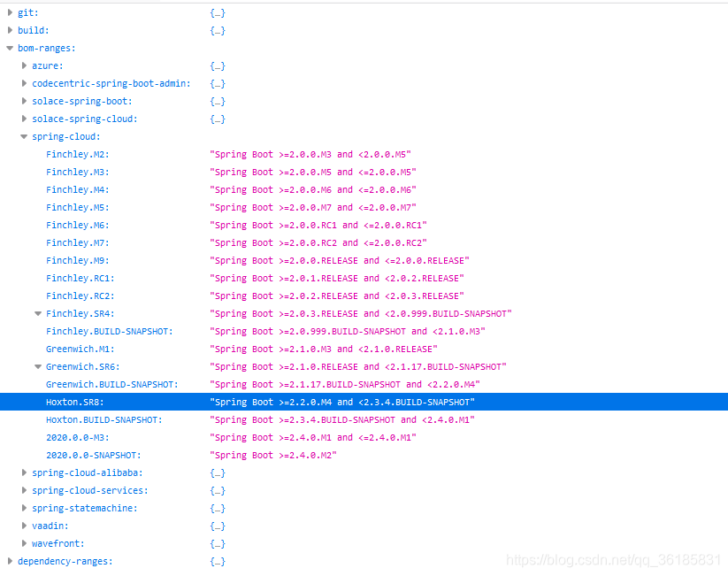Click the highlighted Hoxton.SR8 key

(x=75, y=402)
